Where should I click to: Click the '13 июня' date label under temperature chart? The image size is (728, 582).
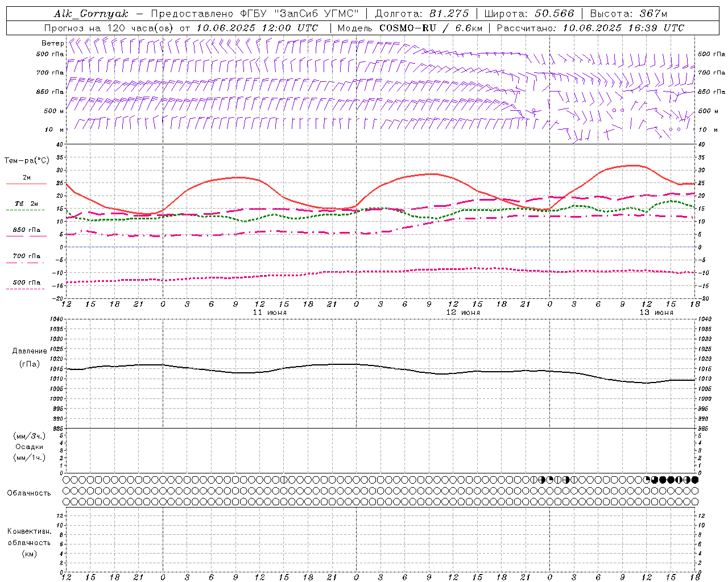656,313
